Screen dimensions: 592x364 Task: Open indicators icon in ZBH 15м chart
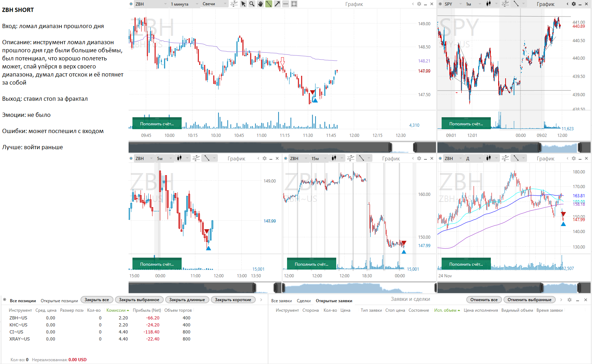[x=351, y=158]
